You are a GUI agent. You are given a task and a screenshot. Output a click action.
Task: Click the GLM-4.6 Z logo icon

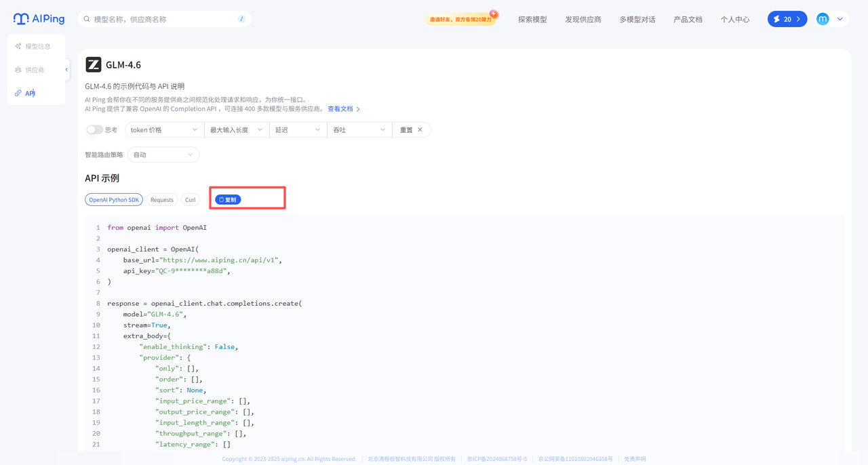[x=93, y=64]
